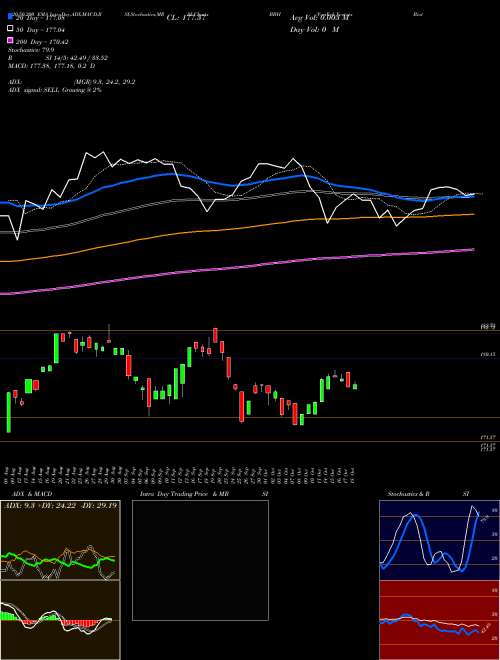This screenshot has height=660, width=500.
Task: Click the white 50 Day legend swatch
Action: (x=11, y=29)
